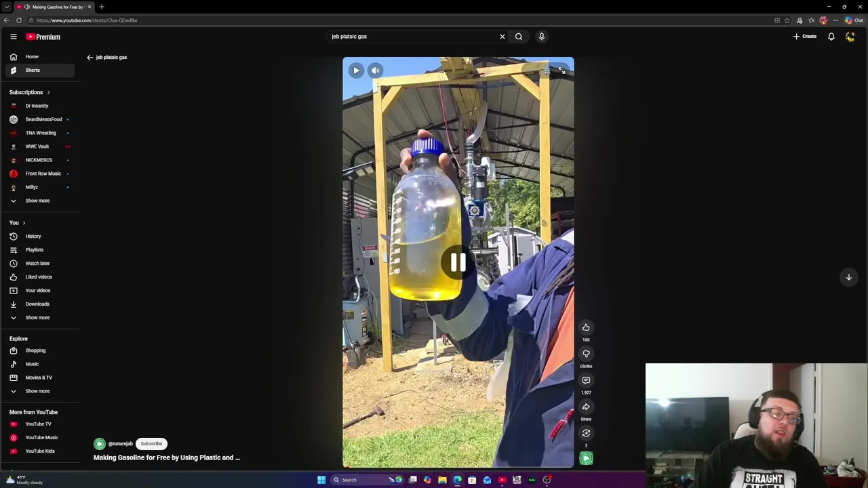Open Your videos
This screenshot has width=868, height=488.
coord(41,291)
